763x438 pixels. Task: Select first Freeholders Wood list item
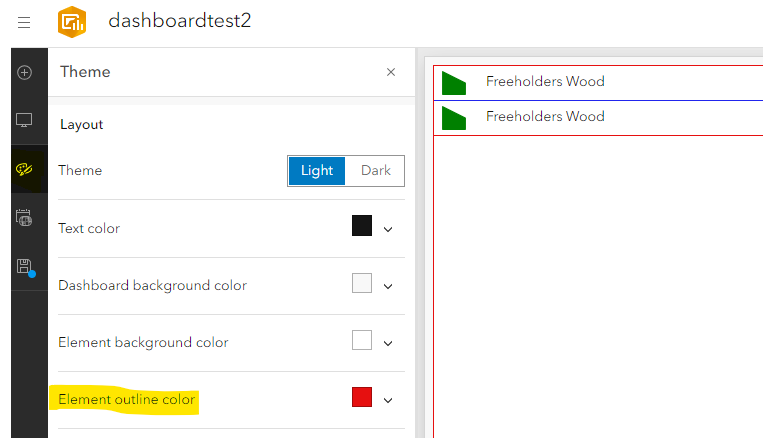(545, 82)
